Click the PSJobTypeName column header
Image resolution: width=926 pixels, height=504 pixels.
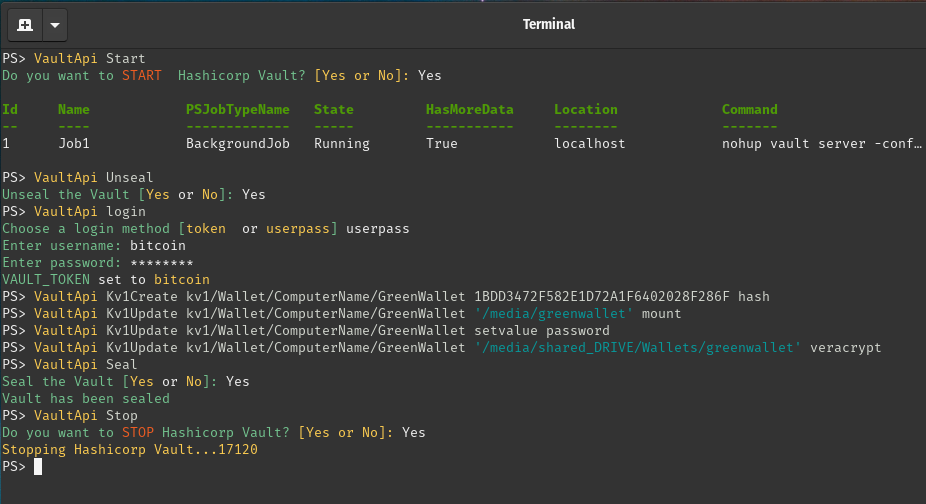pos(237,110)
